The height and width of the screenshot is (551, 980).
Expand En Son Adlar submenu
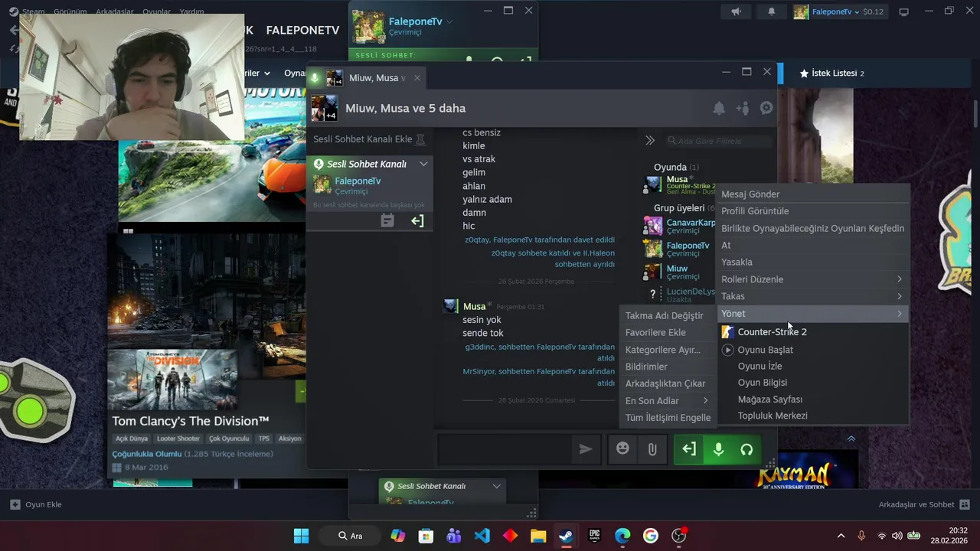click(667, 400)
